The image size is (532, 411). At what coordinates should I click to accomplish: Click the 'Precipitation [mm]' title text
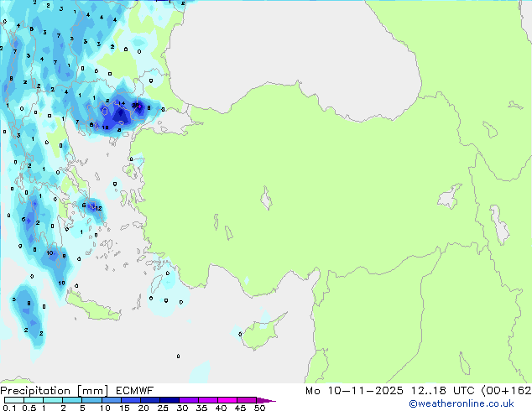(55, 391)
